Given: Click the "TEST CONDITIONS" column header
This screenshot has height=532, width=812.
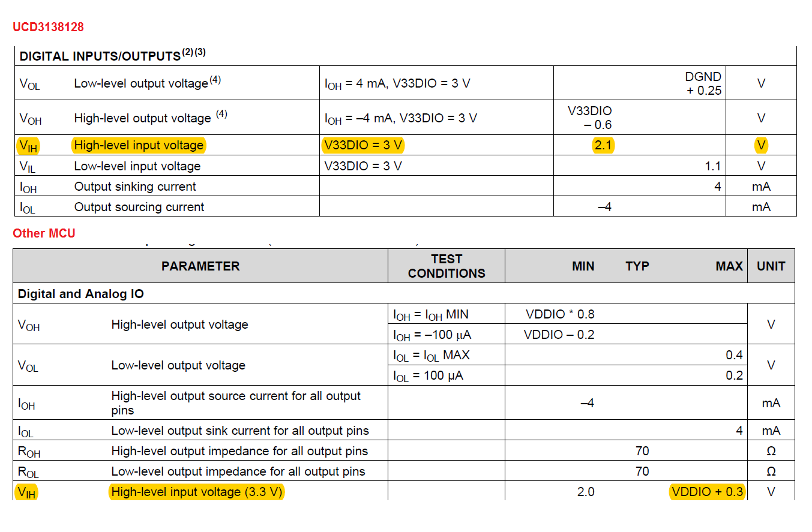Looking at the screenshot, I should point(447,266).
